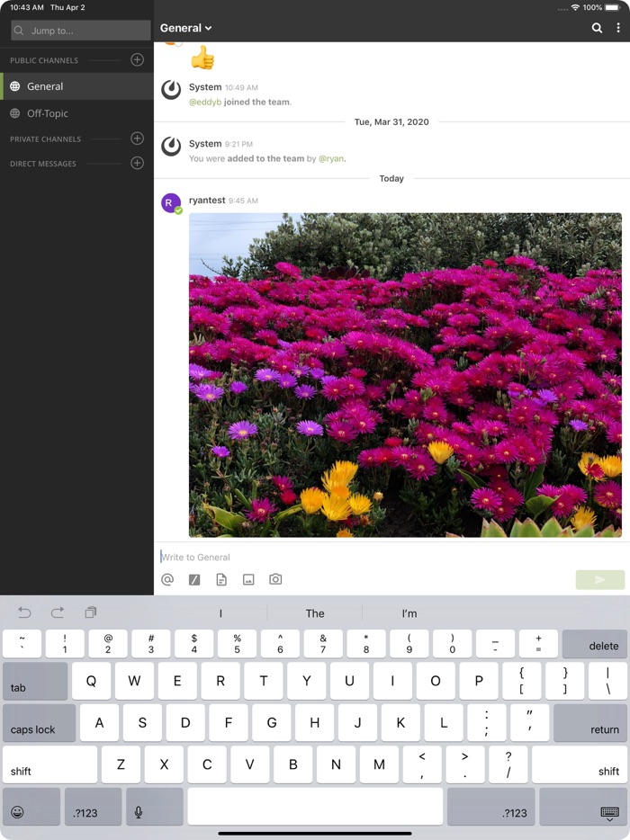Focus the Write to General message box
This screenshot has height=840, width=630.
coord(391,557)
